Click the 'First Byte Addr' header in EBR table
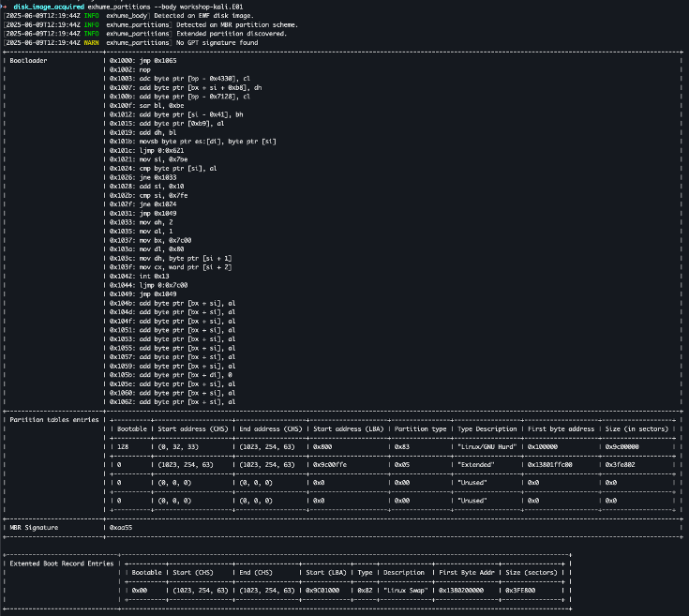Screen dimensions: 689x616 click(467, 573)
